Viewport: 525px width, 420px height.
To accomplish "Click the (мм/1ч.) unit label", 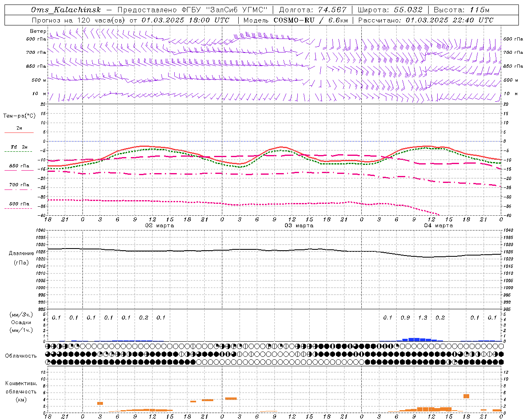I will (21, 330).
